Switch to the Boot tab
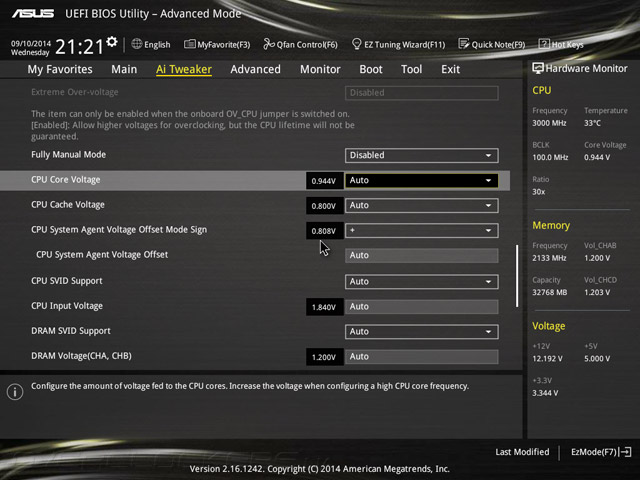This screenshot has width=640, height=480. 371,69
